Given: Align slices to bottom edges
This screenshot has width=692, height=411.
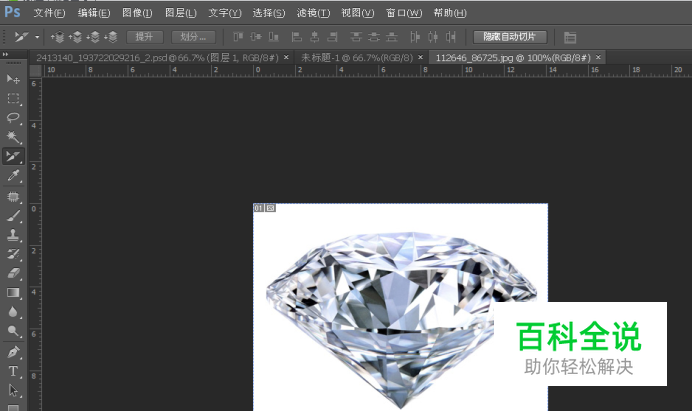Looking at the screenshot, I should tap(274, 37).
